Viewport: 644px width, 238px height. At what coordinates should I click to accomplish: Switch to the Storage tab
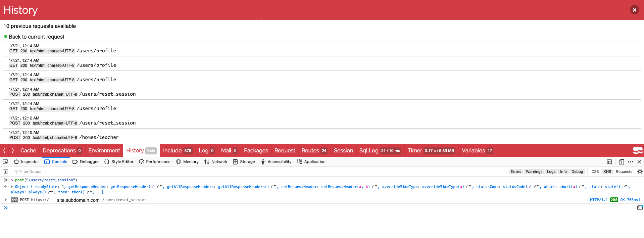[244, 162]
